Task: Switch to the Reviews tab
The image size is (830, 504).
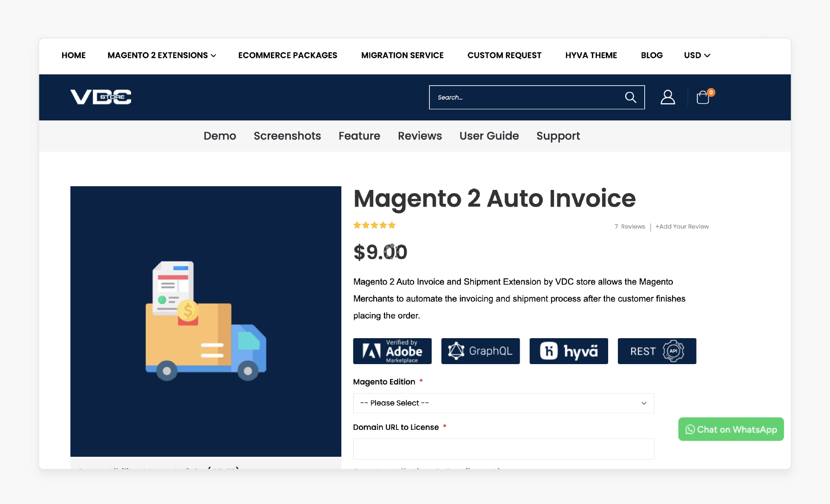Action: click(x=420, y=136)
